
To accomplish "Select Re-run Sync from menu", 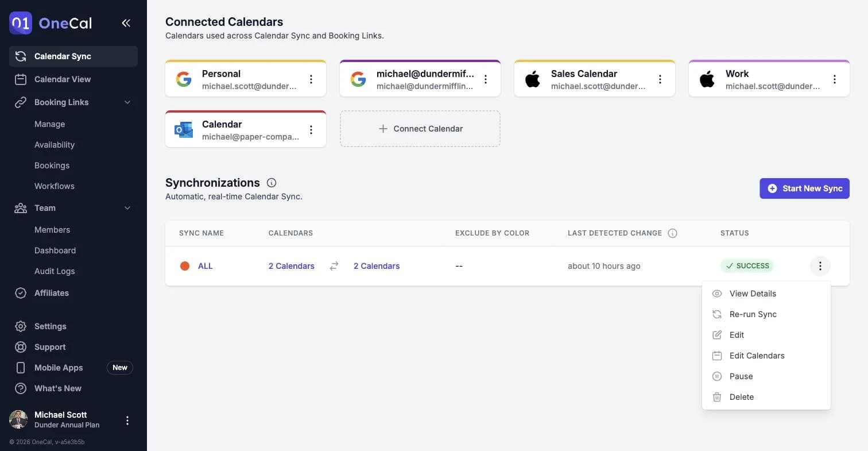I will click(766, 314).
